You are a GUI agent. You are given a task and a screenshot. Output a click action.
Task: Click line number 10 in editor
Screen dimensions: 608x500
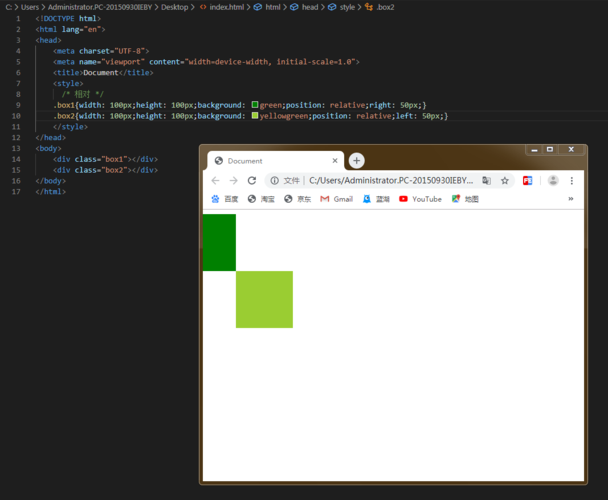(x=16, y=116)
